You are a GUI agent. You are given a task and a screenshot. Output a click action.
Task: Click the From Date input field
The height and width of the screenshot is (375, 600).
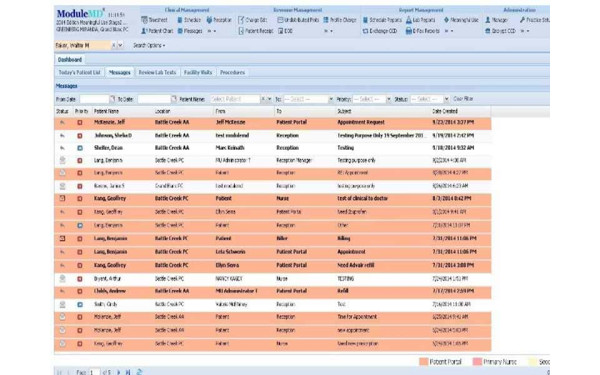click(94, 99)
